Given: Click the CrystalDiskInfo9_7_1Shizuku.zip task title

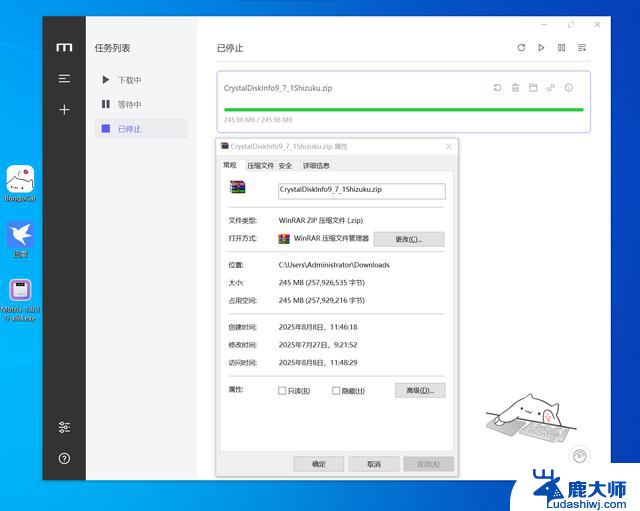Looking at the screenshot, I should coord(278,88).
